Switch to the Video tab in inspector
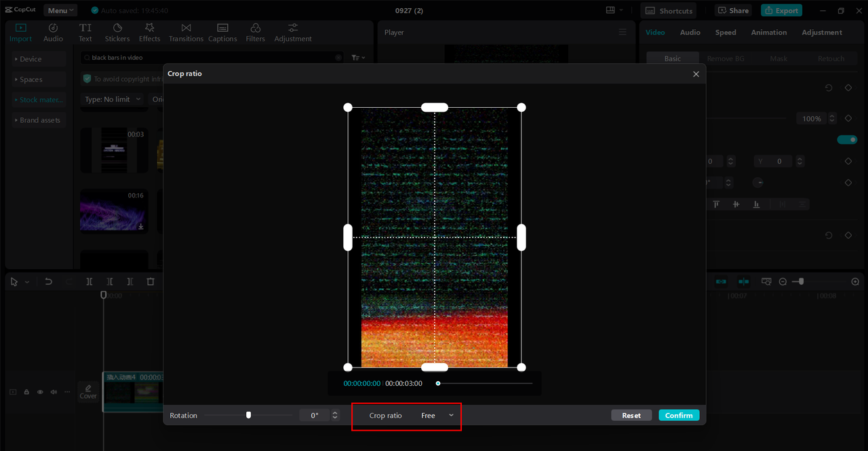The width and height of the screenshot is (868, 451). (x=655, y=33)
